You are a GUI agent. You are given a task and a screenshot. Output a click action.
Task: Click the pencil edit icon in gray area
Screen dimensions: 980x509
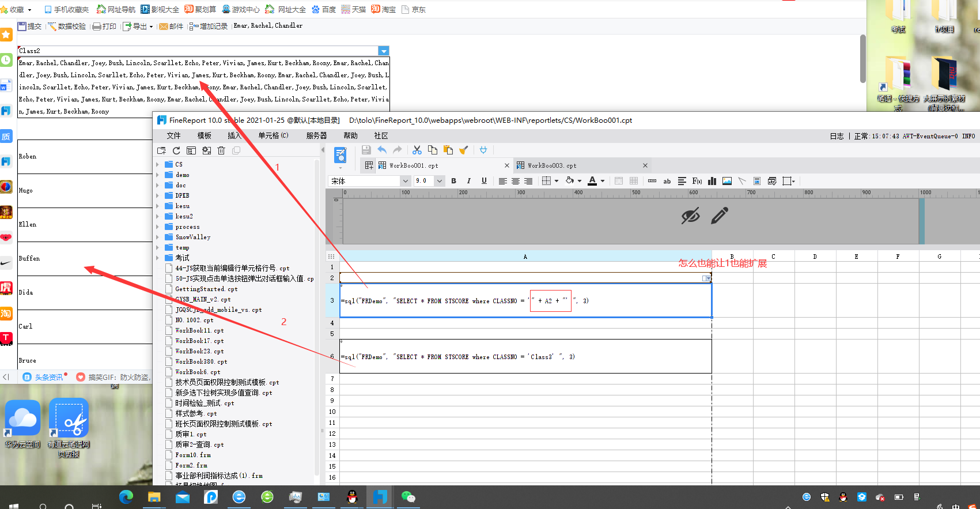coord(720,216)
